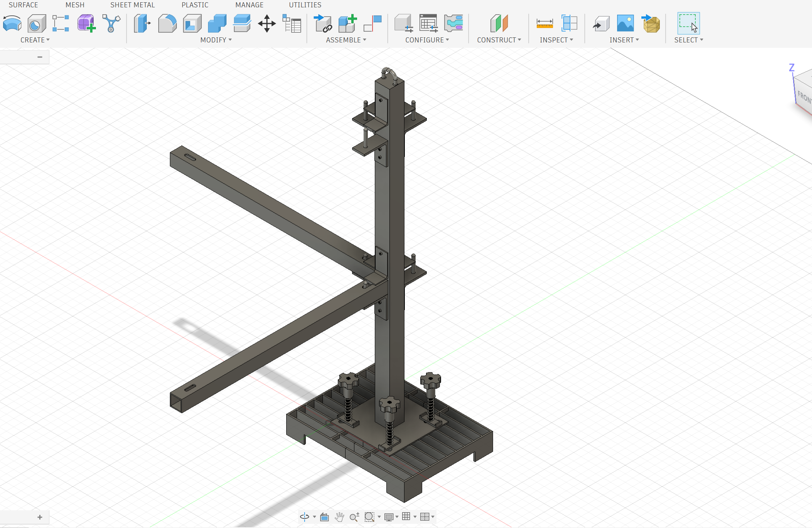Open Change Parameters table
This screenshot has width=812, height=528.
pyautogui.click(x=292, y=24)
